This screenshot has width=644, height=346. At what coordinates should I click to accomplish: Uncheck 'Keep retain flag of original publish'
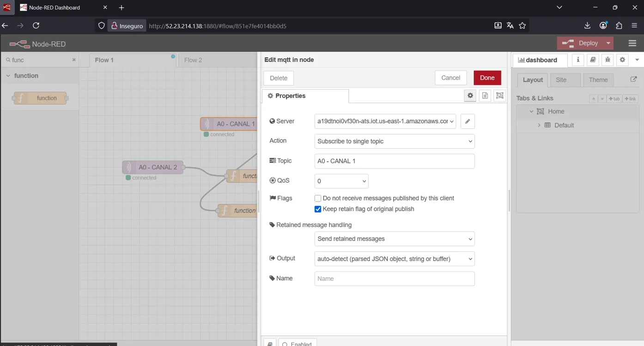pos(318,209)
